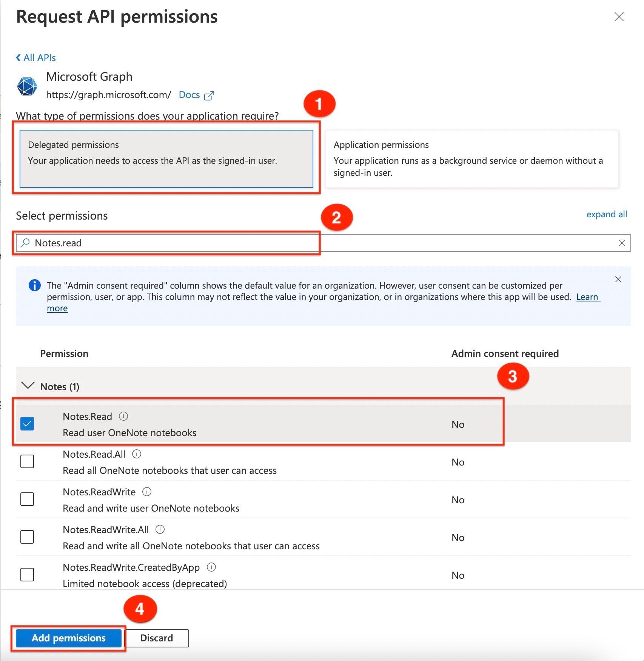Image resolution: width=644 pixels, height=661 pixels.
Task: Dismiss the admin consent info banner
Action: tap(618, 279)
